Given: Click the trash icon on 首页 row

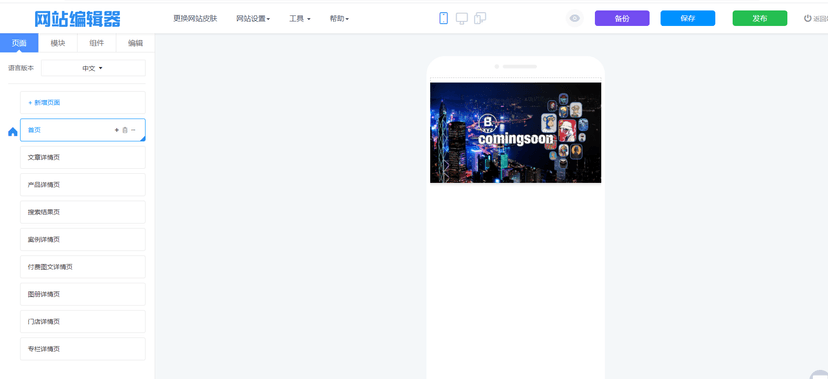Looking at the screenshot, I should point(125,130).
